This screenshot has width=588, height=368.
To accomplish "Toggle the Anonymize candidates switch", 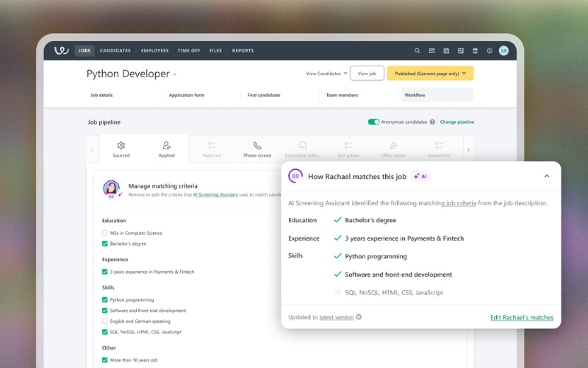I will 373,122.
